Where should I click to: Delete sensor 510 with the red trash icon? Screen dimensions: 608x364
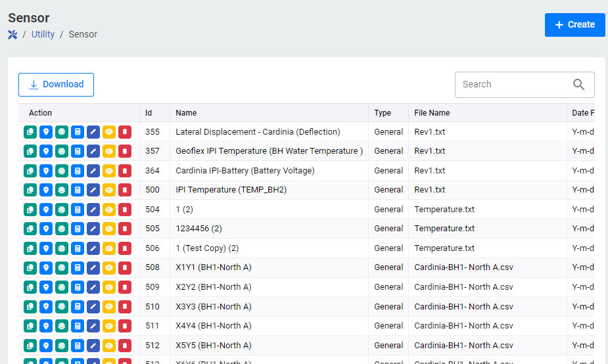point(125,306)
